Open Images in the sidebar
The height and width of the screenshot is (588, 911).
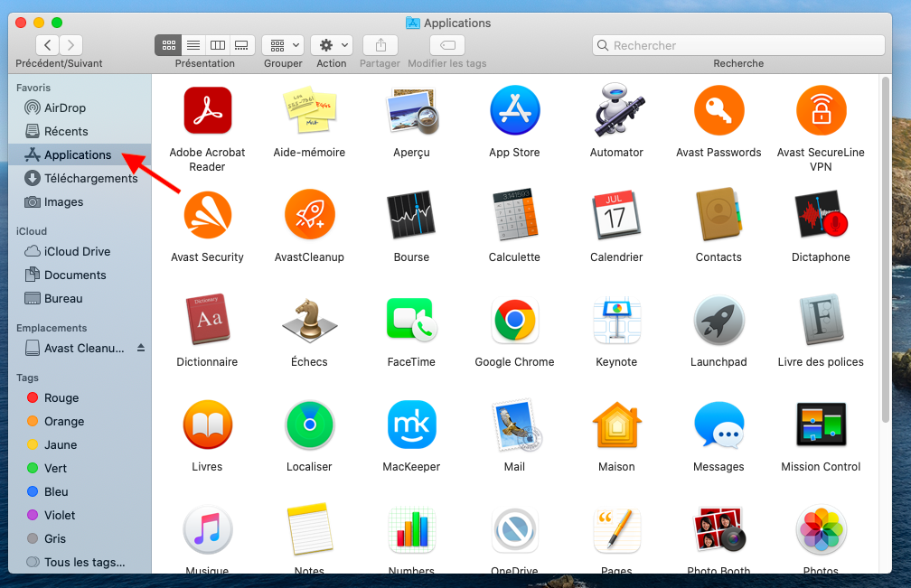tap(80, 202)
